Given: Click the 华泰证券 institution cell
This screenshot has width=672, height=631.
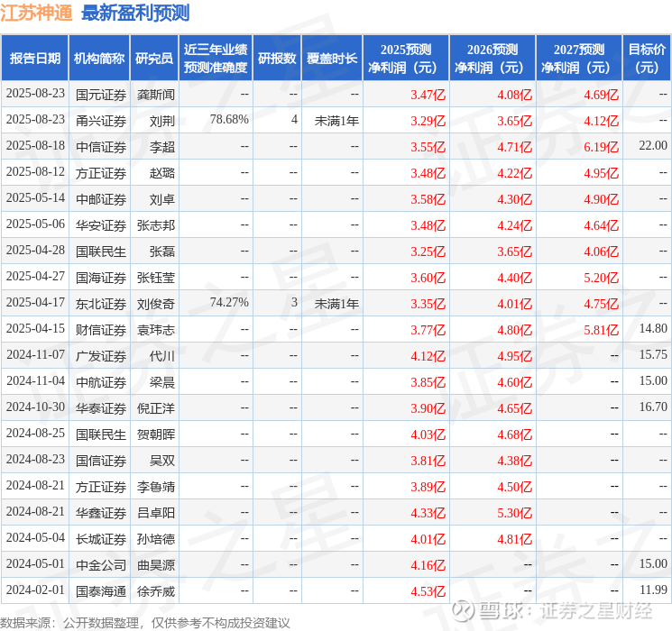Looking at the screenshot, I should point(101,408).
